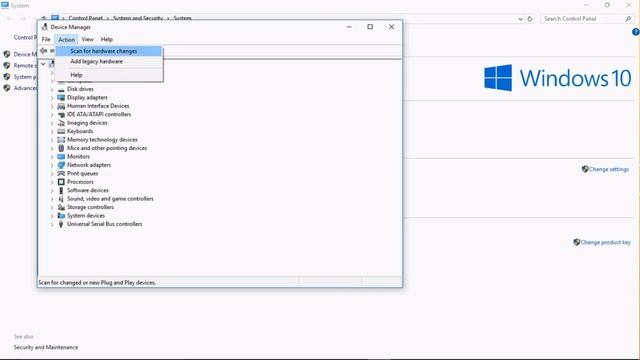Expand the Monitors node
The width and height of the screenshot is (640, 360).
[52, 157]
